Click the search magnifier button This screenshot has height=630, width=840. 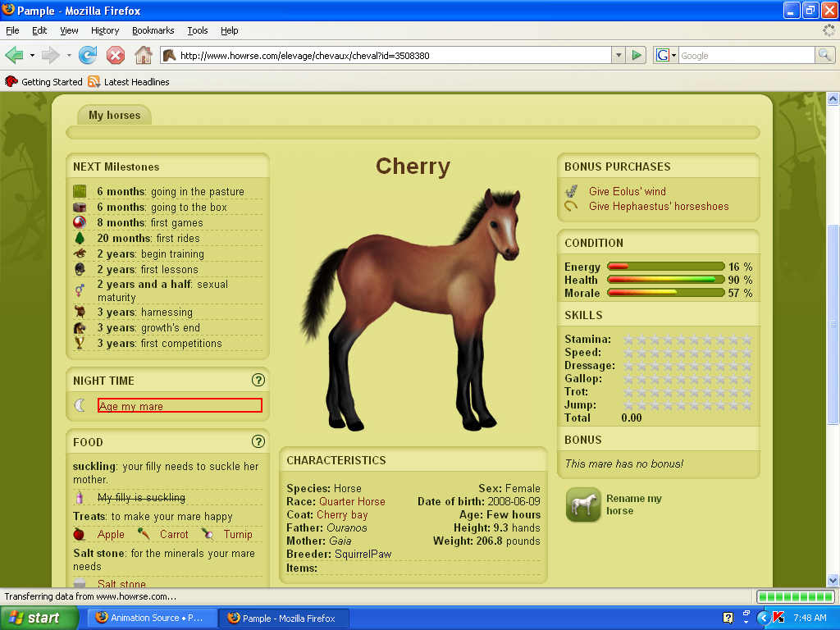point(824,55)
